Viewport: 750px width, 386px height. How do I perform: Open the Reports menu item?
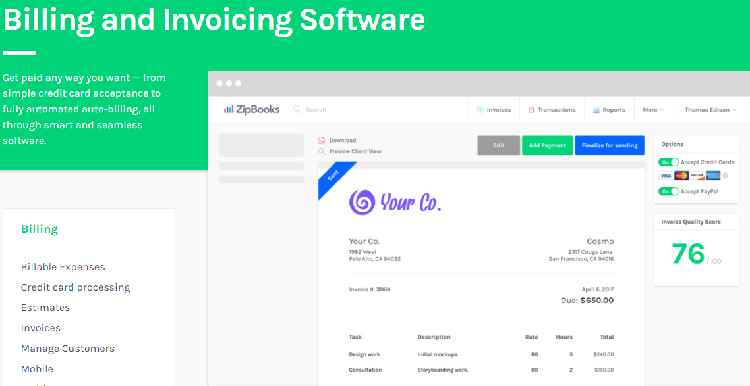(x=609, y=110)
